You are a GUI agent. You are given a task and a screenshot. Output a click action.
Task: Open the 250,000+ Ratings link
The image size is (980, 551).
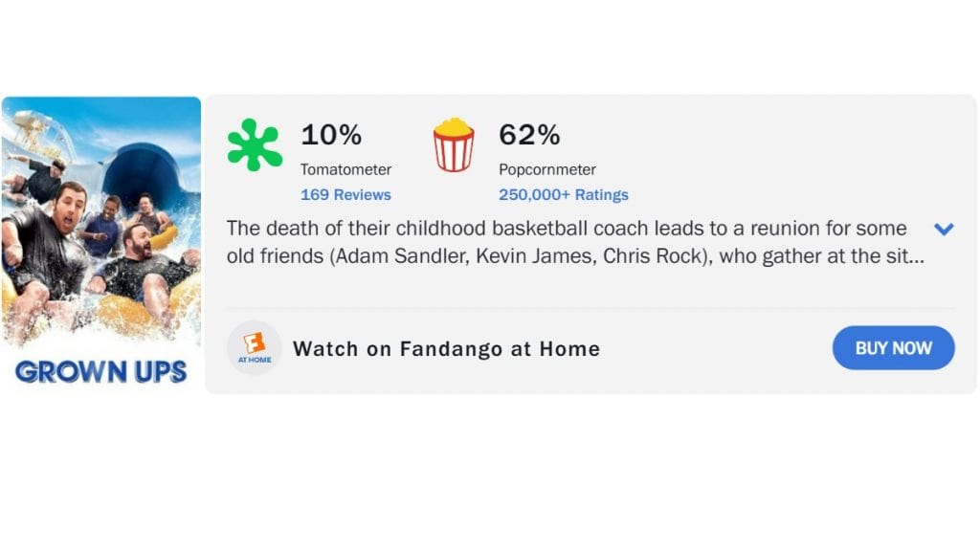564,195
